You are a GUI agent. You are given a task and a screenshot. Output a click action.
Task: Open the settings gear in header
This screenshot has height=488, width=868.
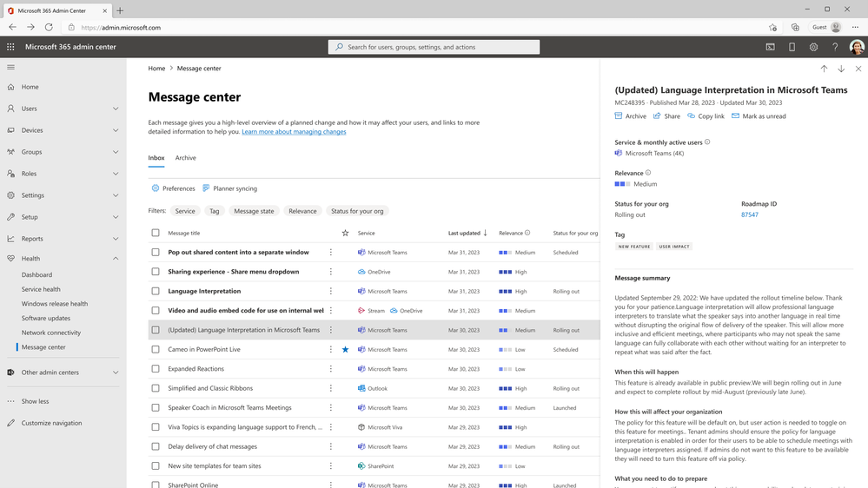[813, 47]
